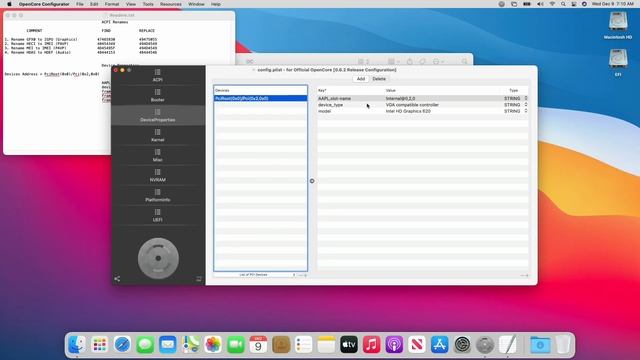Image resolution: width=640 pixels, height=360 pixels.
Task: Open the View menu
Action: (x=131, y=4)
